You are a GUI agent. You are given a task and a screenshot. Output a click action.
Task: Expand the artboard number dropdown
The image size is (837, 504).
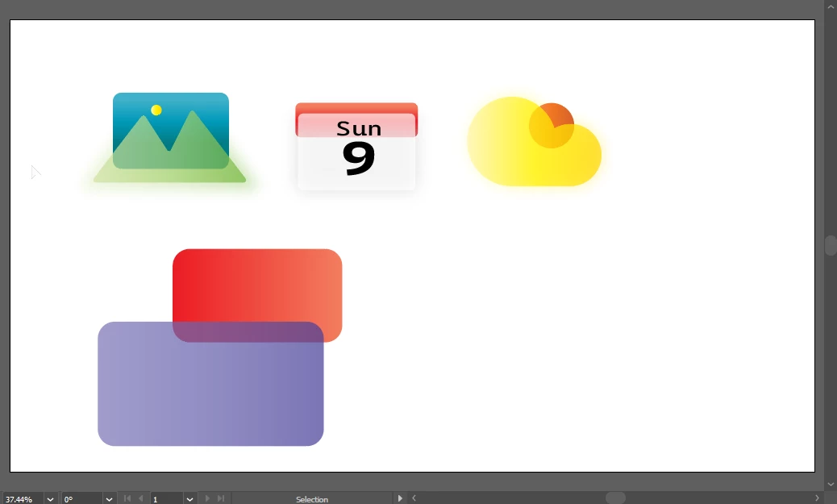(189, 499)
